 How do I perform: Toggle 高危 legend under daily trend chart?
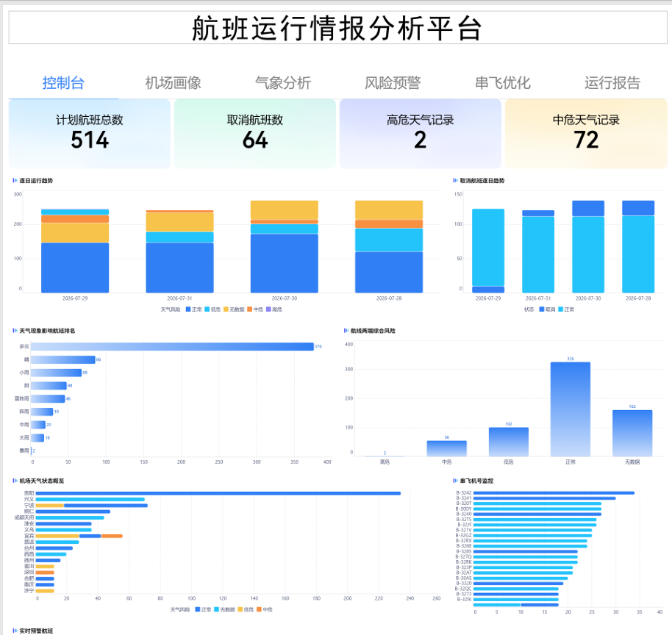point(274,309)
